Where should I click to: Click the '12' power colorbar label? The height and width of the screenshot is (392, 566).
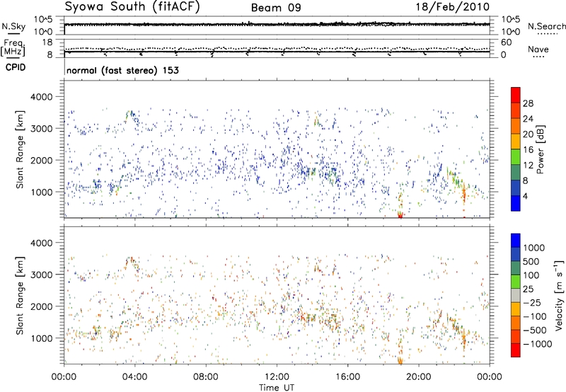528,166
